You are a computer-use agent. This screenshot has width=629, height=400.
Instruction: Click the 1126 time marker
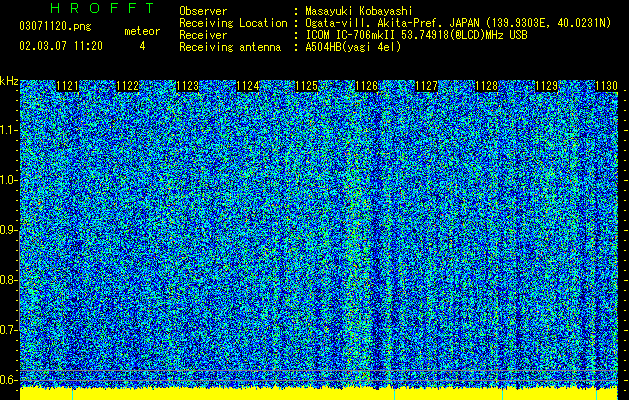[367, 86]
